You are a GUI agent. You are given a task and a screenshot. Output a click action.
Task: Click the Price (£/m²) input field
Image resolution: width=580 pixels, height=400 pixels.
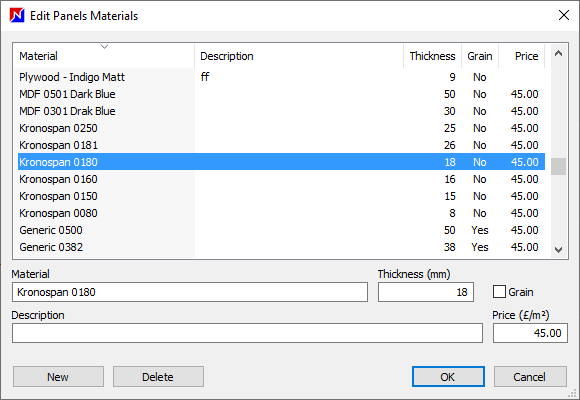pyautogui.click(x=530, y=333)
